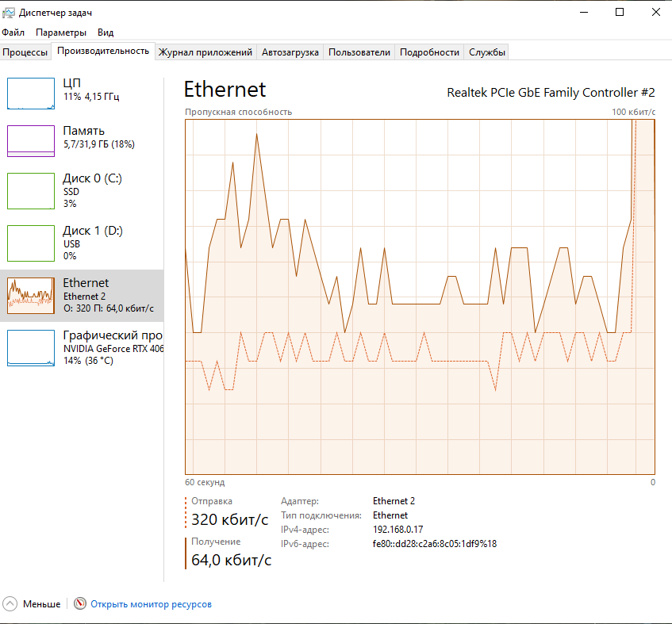The height and width of the screenshot is (624, 672).
Task: Switch to the Журнал приложений tab
Action: coord(205,52)
